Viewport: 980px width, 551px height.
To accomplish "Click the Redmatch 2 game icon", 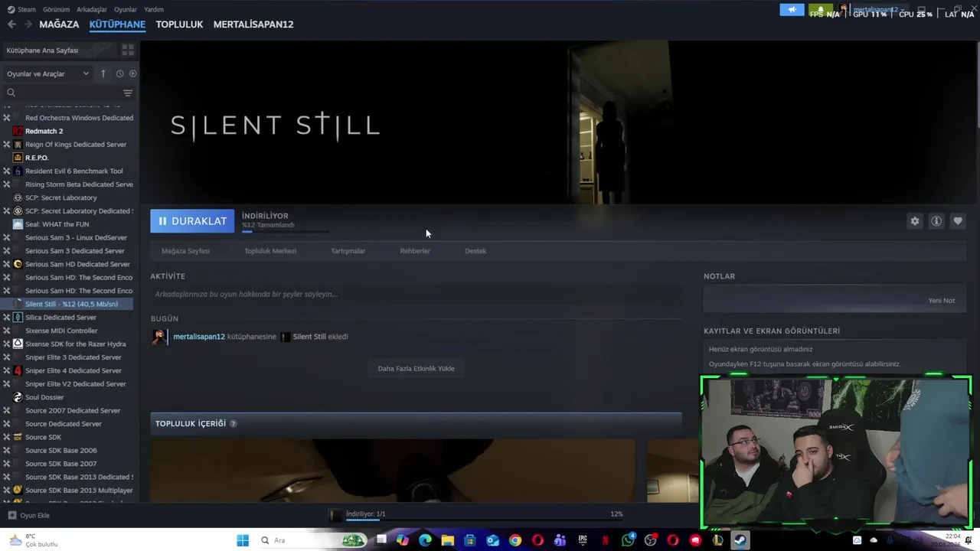I will [18, 131].
